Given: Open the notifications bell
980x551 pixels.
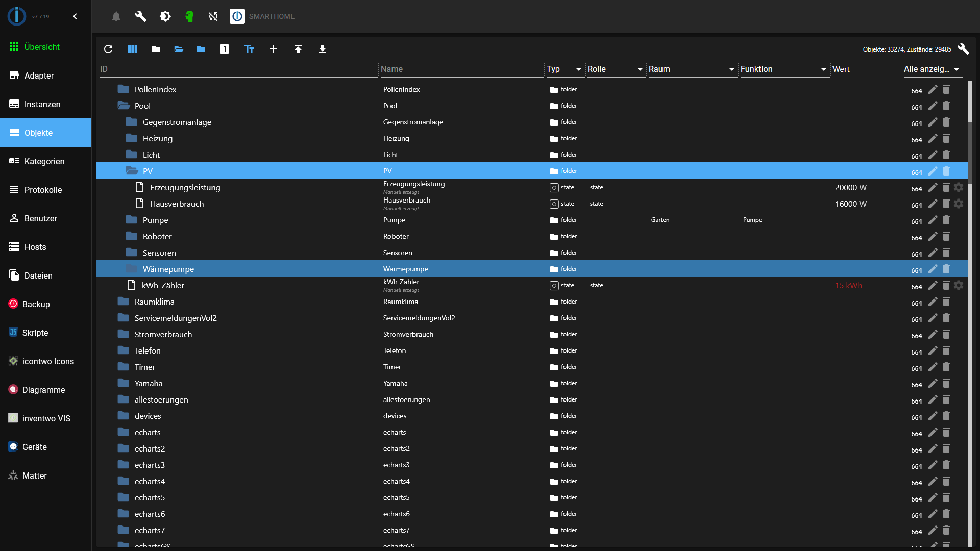Looking at the screenshot, I should pos(116,16).
